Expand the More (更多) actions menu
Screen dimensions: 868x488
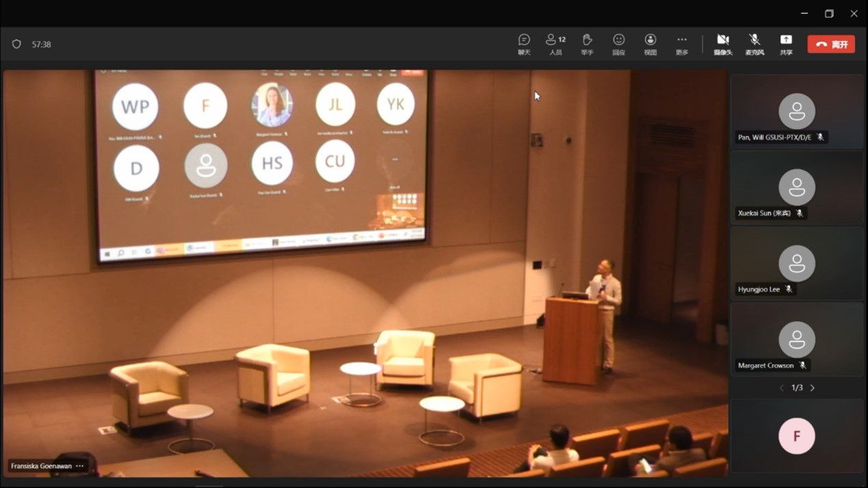point(682,44)
